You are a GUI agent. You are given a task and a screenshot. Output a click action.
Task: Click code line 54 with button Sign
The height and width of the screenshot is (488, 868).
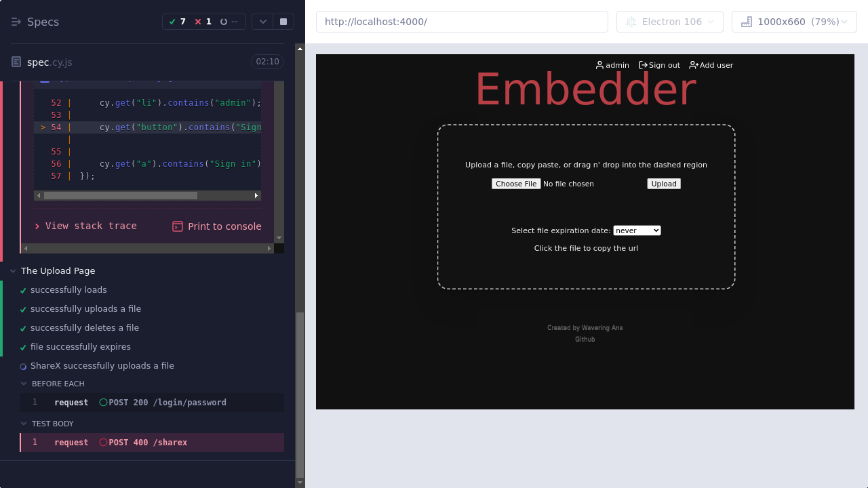coord(148,127)
